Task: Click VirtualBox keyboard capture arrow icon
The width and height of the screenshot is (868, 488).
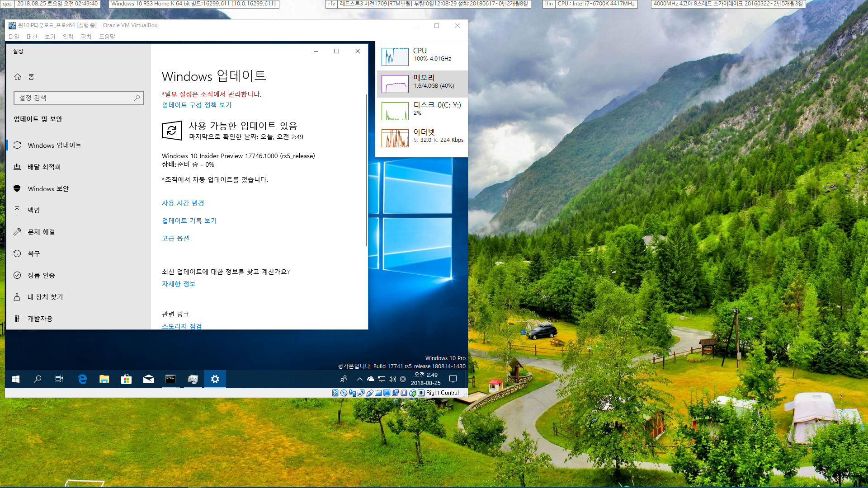Action: coord(421,393)
